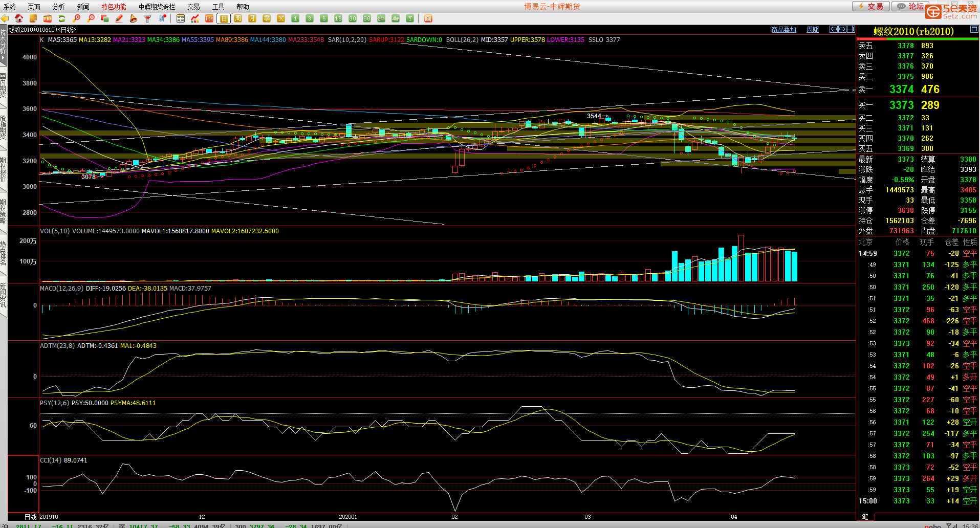Select the quarterly 季 period icon

[x=267, y=18]
